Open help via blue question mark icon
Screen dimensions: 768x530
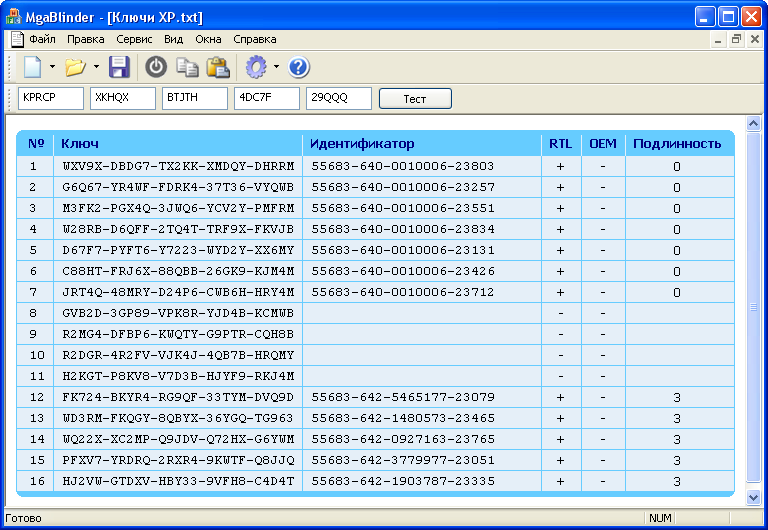click(x=299, y=67)
